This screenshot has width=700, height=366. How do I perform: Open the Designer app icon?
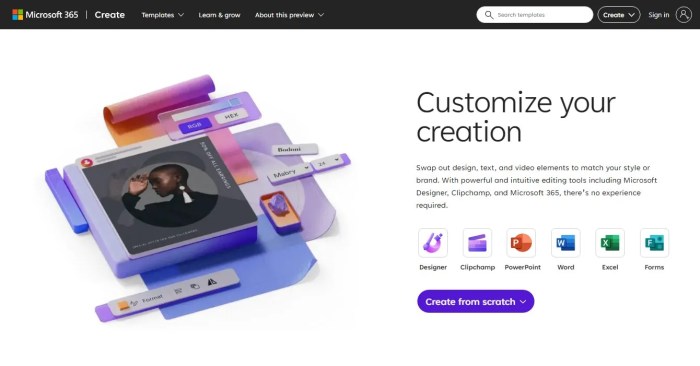[x=433, y=243]
